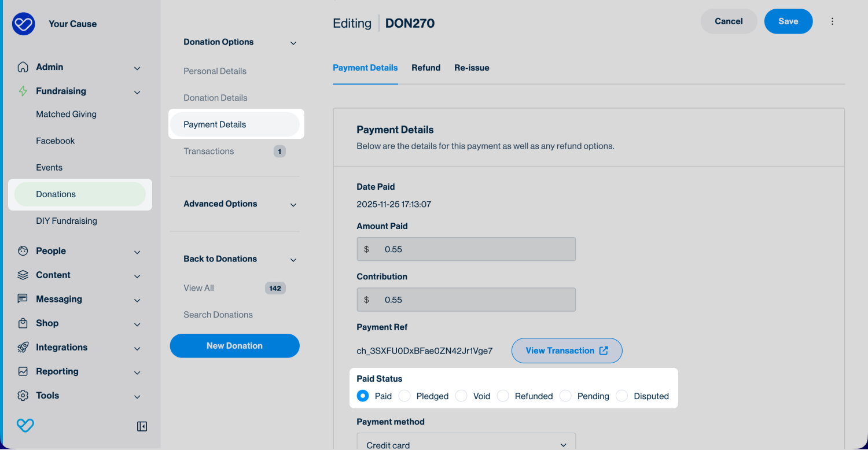Open the three-dot more options menu
Image resolution: width=868 pixels, height=450 pixels.
832,21
